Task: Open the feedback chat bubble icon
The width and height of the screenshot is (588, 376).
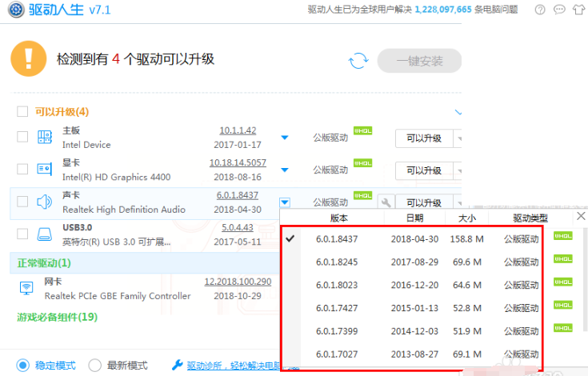Action: 558,10
